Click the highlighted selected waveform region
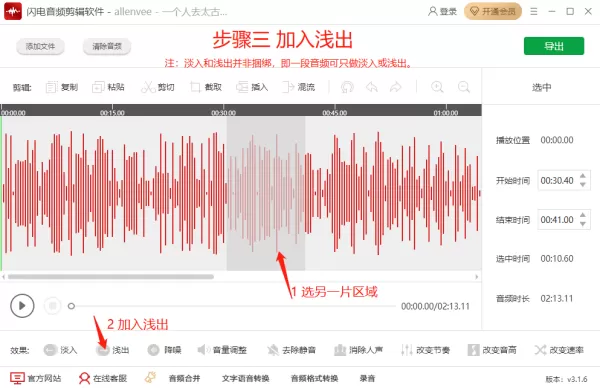 266,193
